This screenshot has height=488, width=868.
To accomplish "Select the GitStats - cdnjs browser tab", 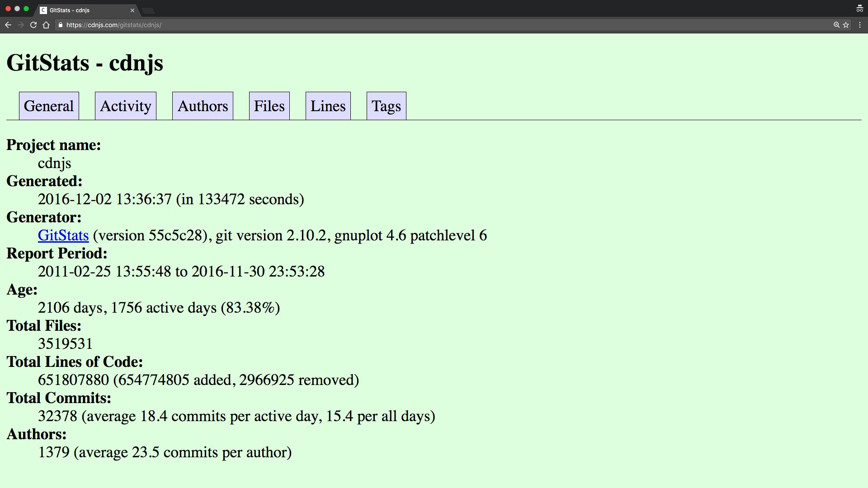I will (87, 10).
